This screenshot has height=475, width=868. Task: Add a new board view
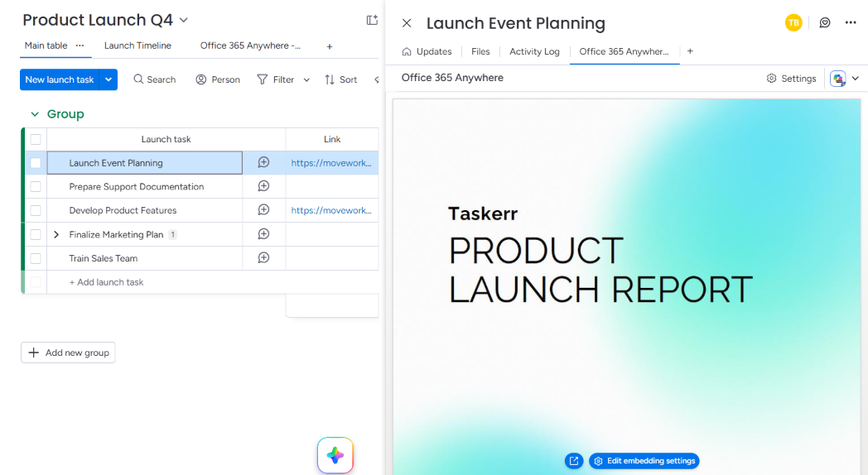point(330,46)
